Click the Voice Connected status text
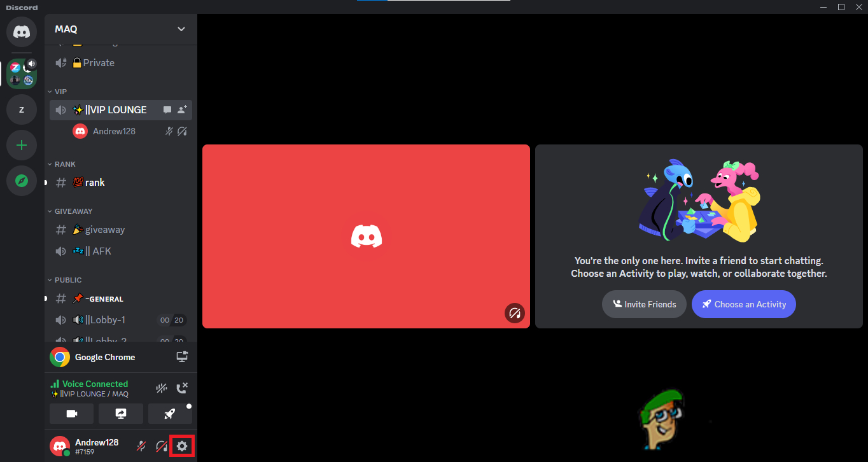The height and width of the screenshot is (462, 868). 95,384
